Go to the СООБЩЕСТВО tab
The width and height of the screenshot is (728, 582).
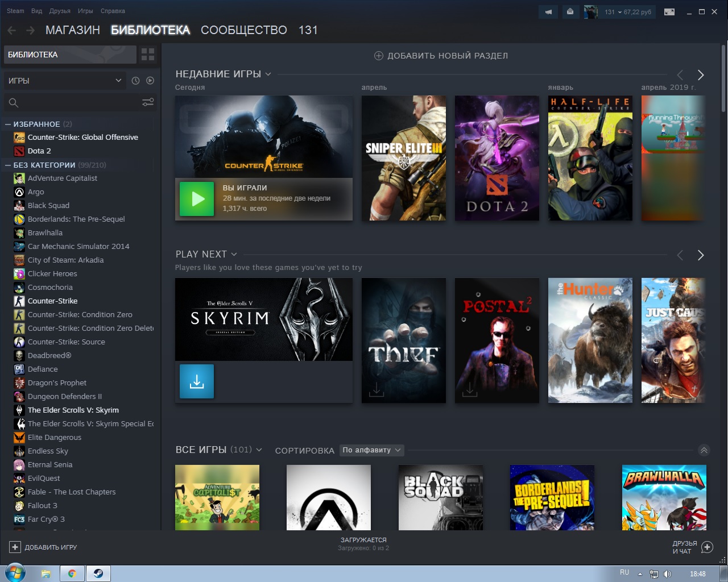[244, 30]
